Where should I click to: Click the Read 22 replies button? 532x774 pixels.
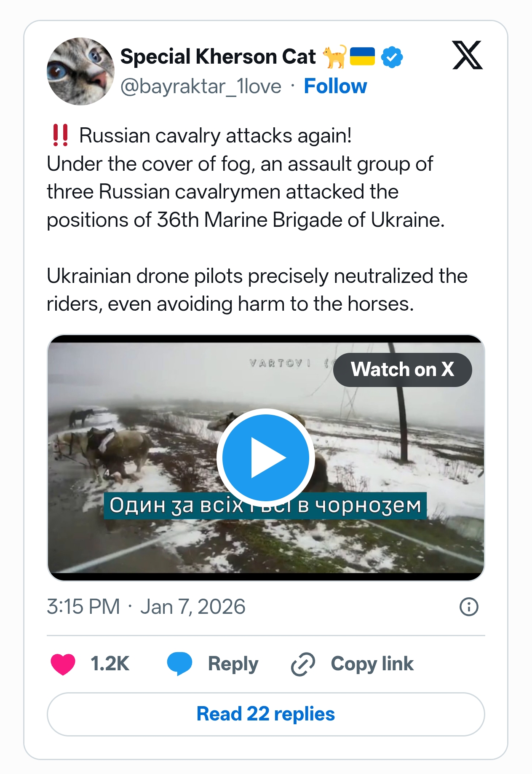point(266,714)
